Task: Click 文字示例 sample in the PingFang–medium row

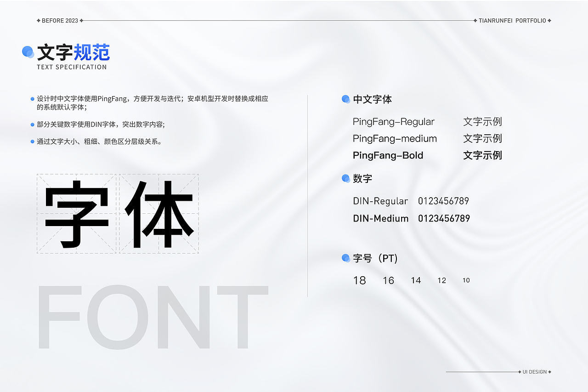Action: (x=483, y=138)
